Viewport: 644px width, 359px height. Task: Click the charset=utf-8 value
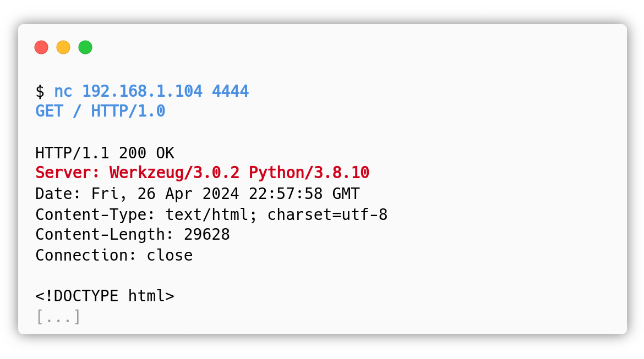(328, 214)
